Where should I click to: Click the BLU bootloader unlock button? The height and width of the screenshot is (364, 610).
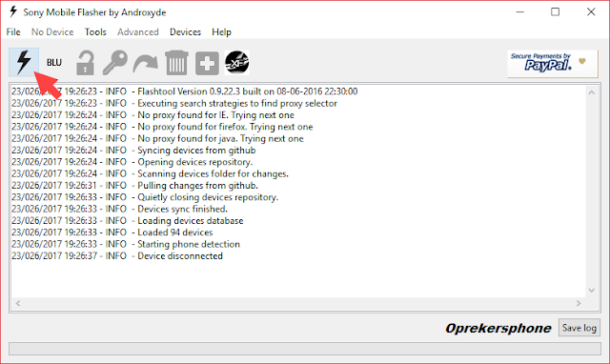point(54,63)
